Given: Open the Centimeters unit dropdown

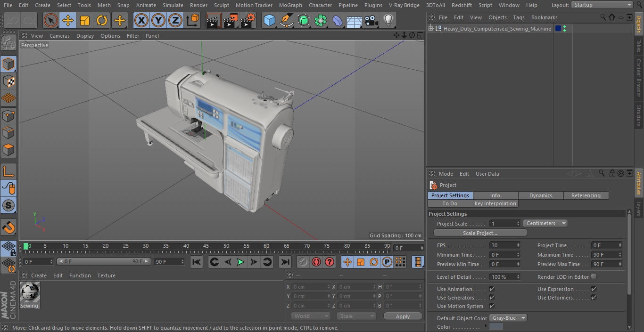Looking at the screenshot, I should 545,223.
